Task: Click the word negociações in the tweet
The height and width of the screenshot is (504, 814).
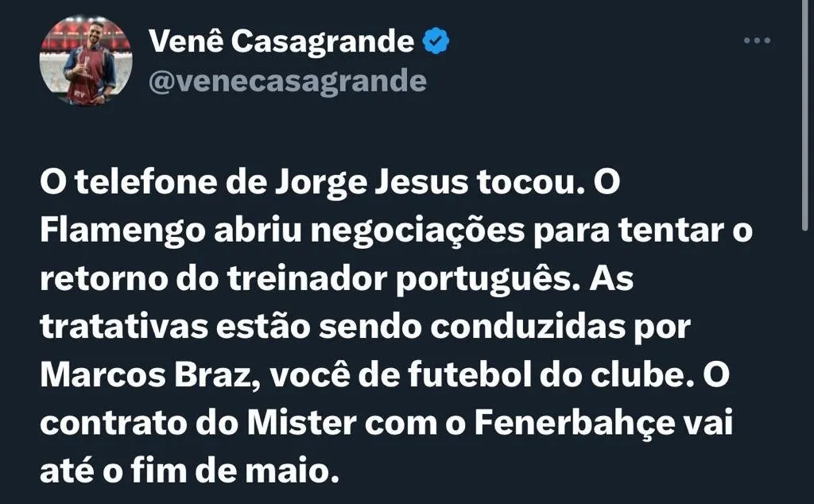Action: coord(418,231)
